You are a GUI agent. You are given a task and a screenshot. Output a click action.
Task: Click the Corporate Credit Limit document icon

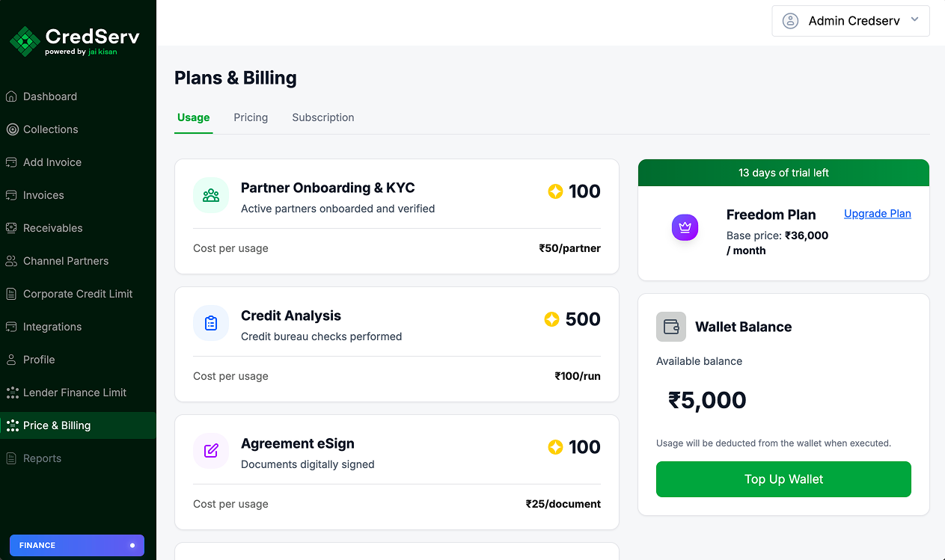[x=11, y=294]
